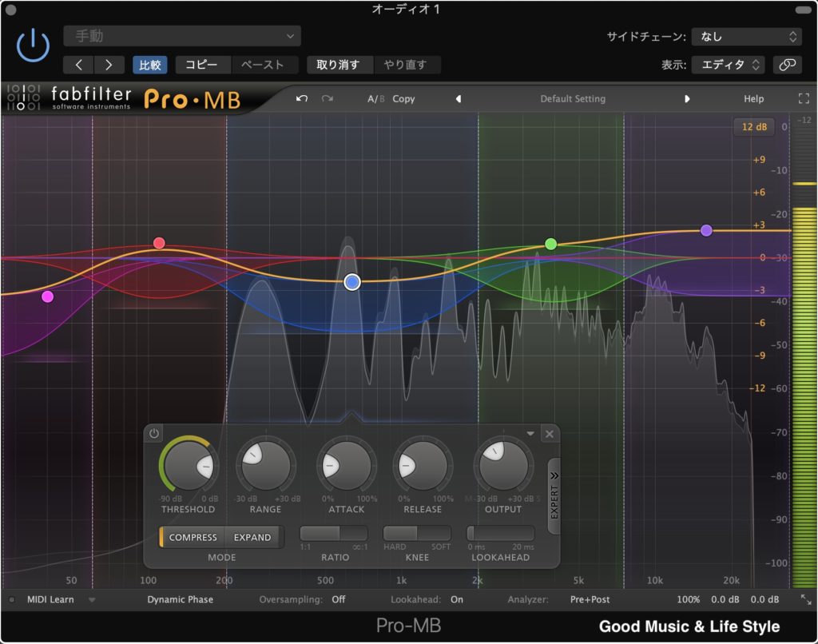Select next preset with right triangle
The width and height of the screenshot is (818, 644).
click(687, 98)
